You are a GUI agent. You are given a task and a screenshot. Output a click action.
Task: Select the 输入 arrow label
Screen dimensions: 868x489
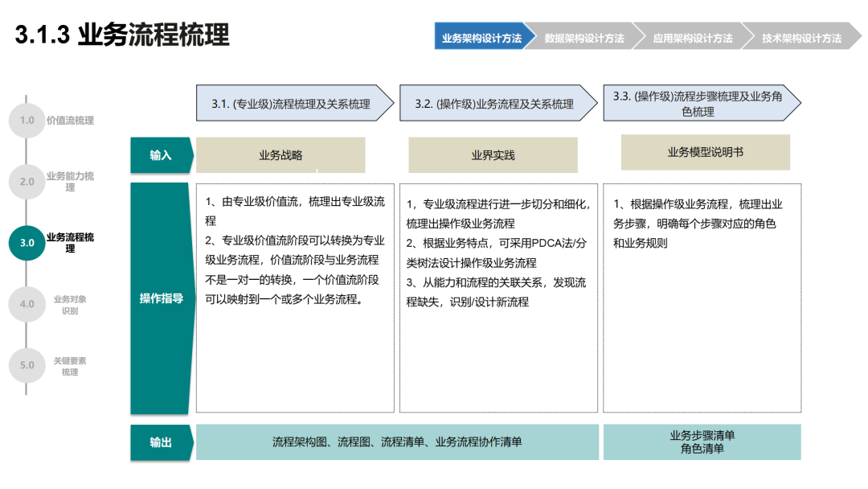coord(162,155)
